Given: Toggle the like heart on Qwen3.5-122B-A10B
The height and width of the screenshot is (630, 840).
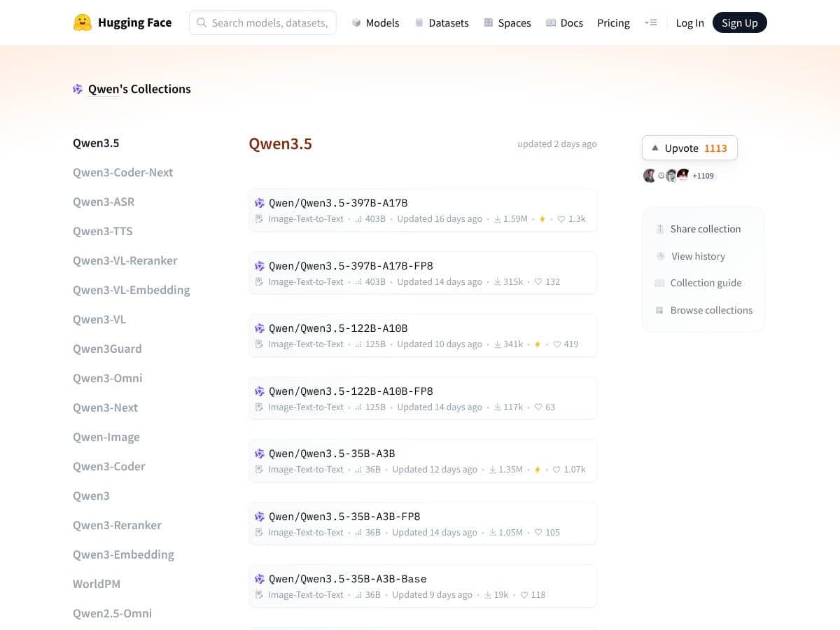Looking at the screenshot, I should 556,344.
